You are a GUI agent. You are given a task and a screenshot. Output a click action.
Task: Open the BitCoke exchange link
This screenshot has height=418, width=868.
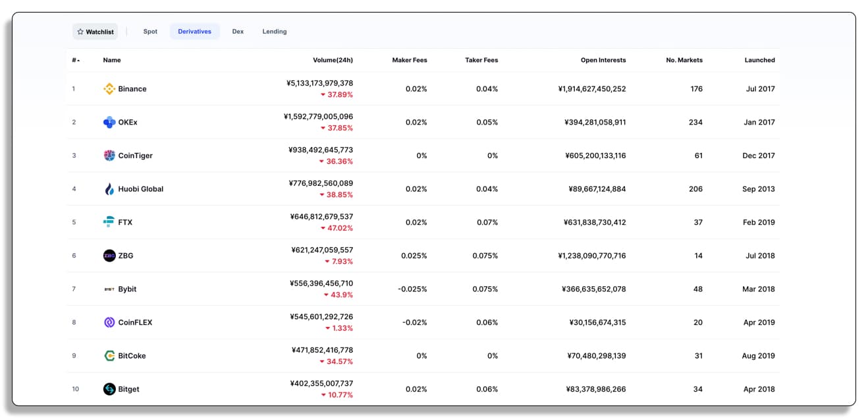[132, 356]
